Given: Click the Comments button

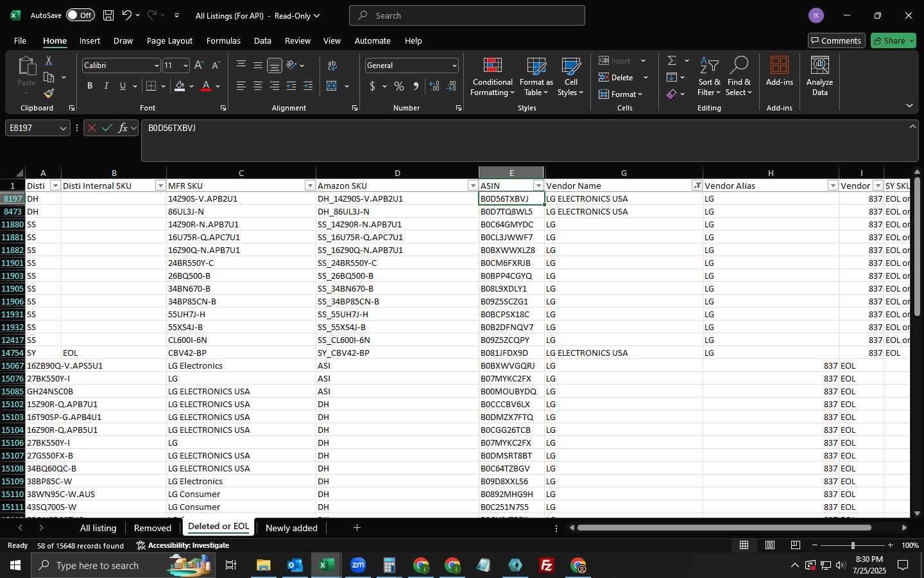Looking at the screenshot, I should click(837, 40).
